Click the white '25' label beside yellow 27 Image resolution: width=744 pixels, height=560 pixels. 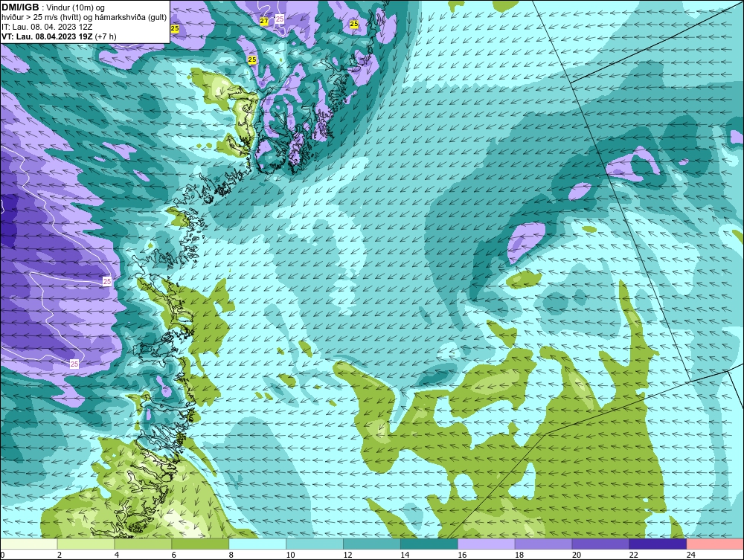pos(280,19)
